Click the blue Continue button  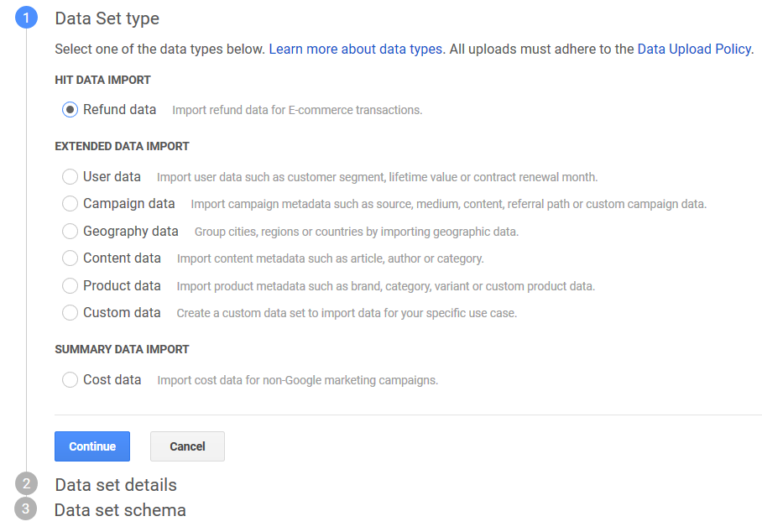[x=92, y=446]
